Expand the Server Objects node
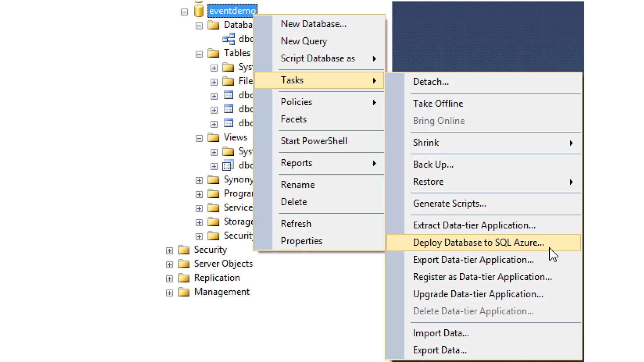 coord(169,265)
